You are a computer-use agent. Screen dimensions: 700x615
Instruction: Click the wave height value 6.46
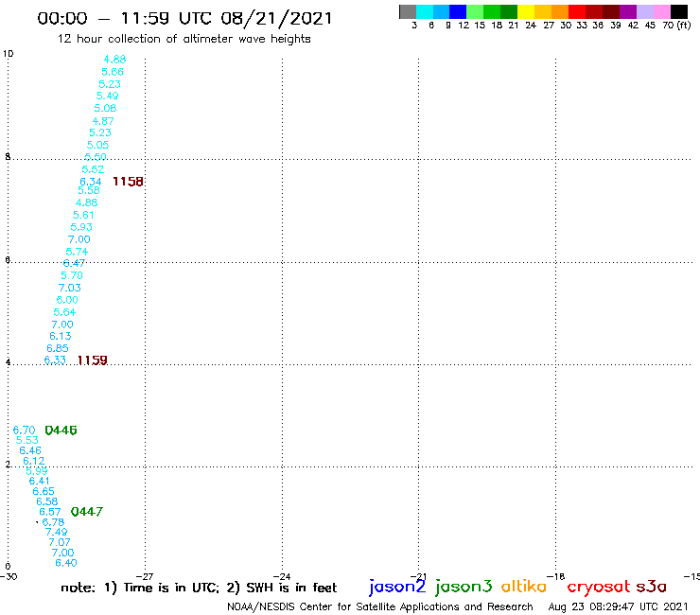[30, 450]
